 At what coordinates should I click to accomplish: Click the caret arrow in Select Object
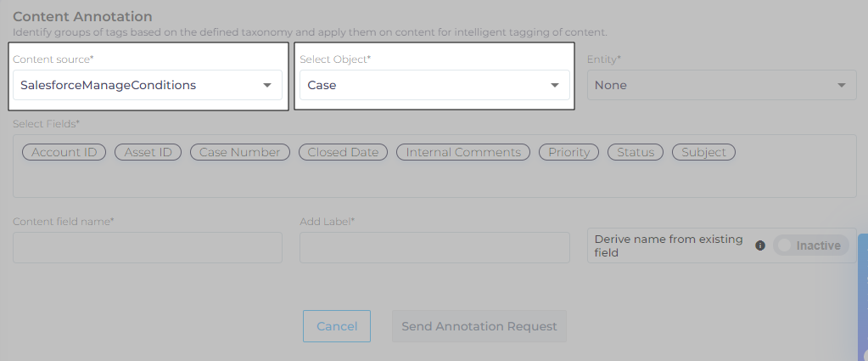tap(555, 85)
